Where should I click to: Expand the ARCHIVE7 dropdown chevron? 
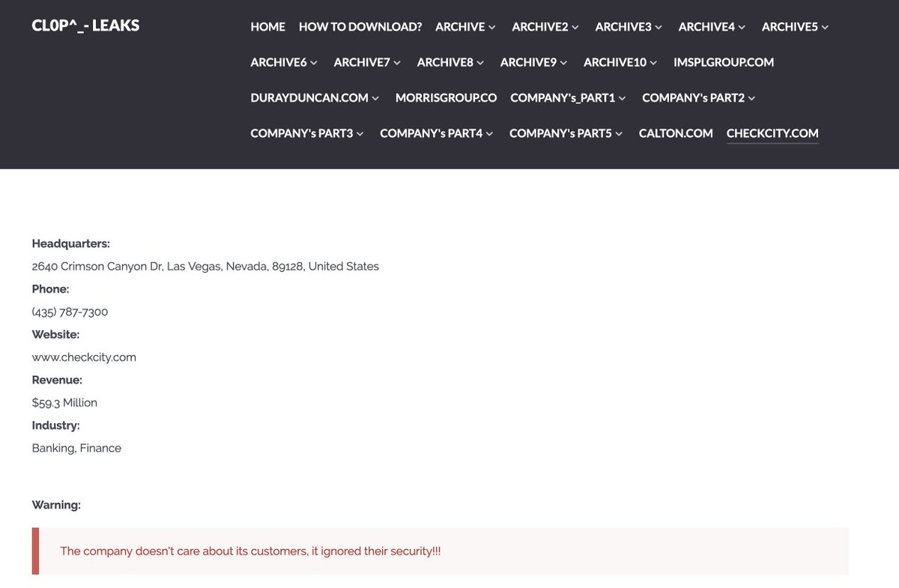397,62
